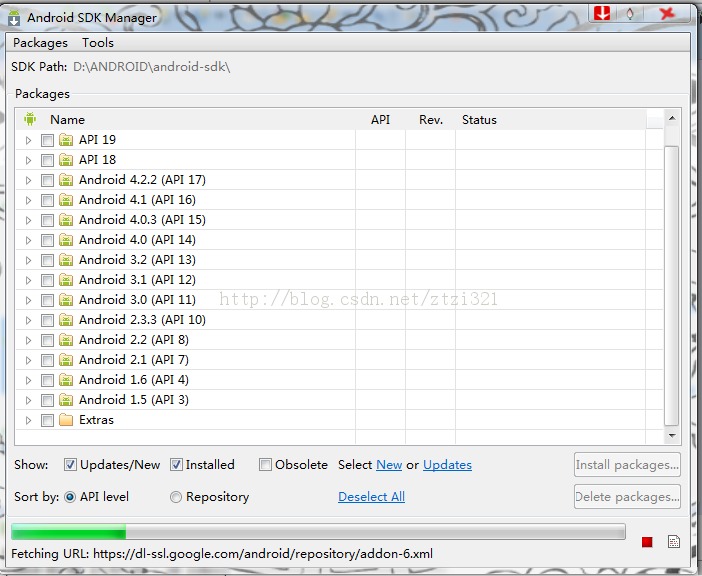Click the Android 4.0 folder icon
702x576 pixels.
(x=66, y=240)
